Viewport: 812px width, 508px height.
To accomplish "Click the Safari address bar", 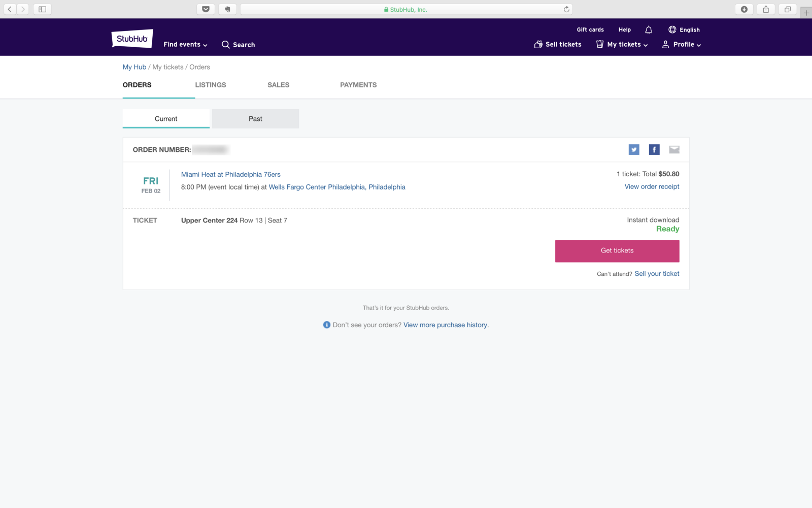I will [406, 9].
